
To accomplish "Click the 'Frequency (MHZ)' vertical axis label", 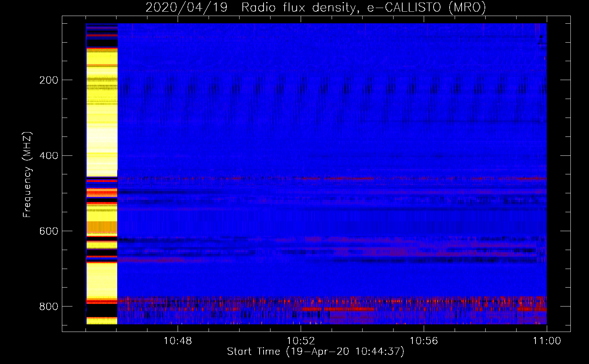I will pos(27,175).
